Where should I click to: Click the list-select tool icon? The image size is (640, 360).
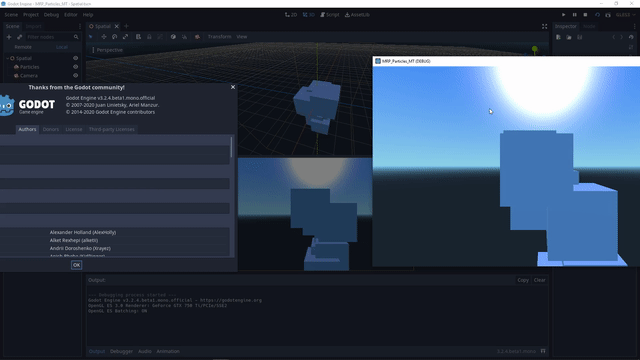(x=138, y=37)
